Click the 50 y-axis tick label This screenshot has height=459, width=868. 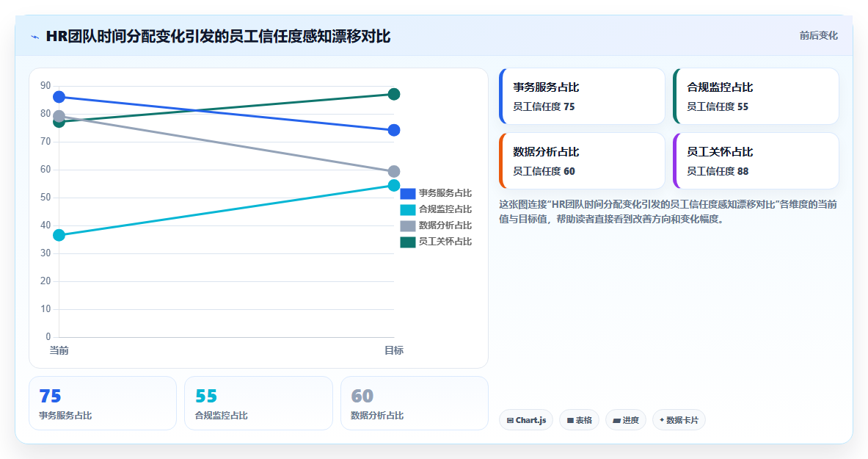coord(45,198)
